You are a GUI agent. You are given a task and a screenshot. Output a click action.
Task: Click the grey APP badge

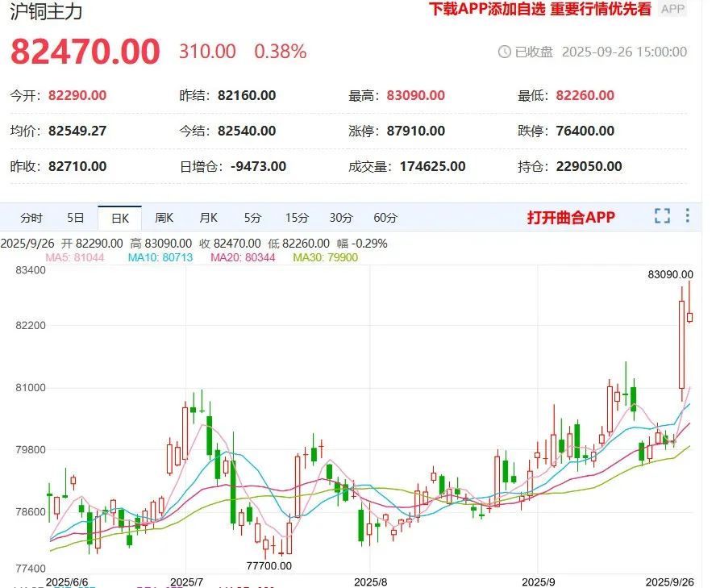pyautogui.click(x=672, y=9)
